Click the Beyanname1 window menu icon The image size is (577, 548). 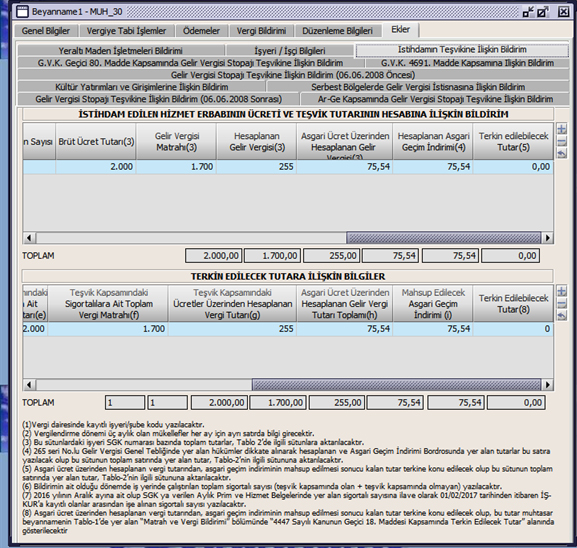tap(22, 12)
